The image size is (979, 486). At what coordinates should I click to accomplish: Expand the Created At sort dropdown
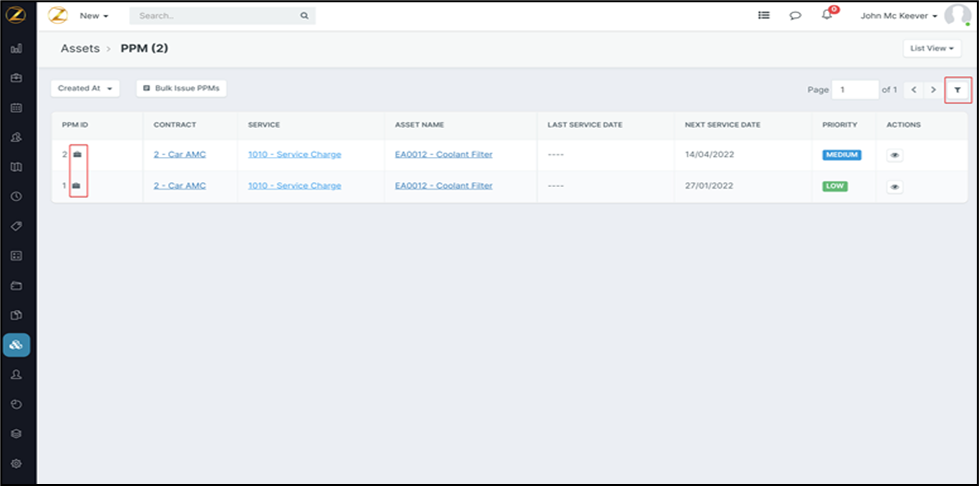85,88
